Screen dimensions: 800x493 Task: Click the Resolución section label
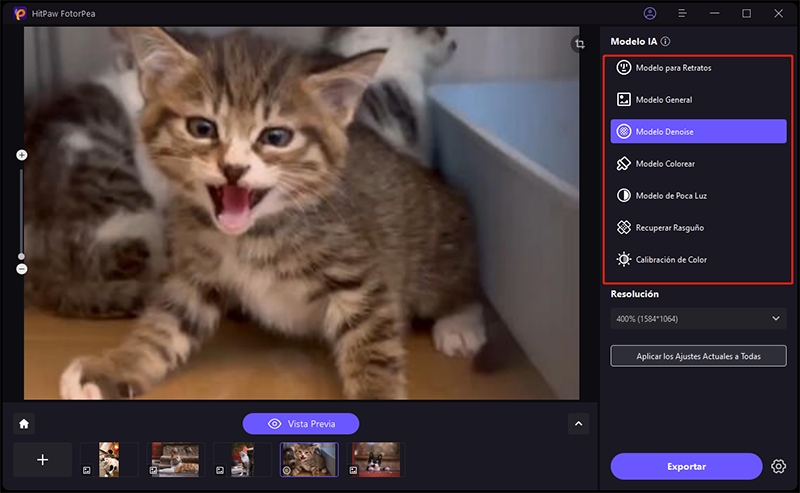(634, 294)
